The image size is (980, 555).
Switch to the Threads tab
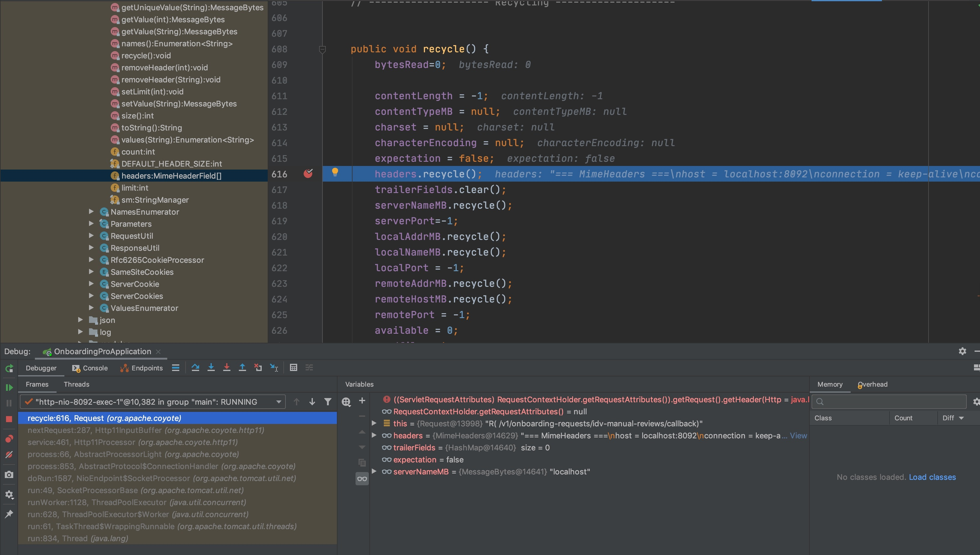tap(76, 384)
